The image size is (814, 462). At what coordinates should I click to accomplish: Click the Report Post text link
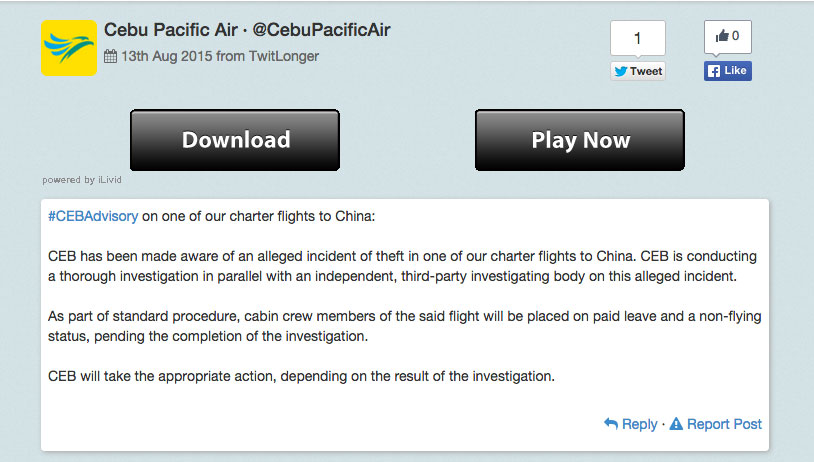pos(724,424)
